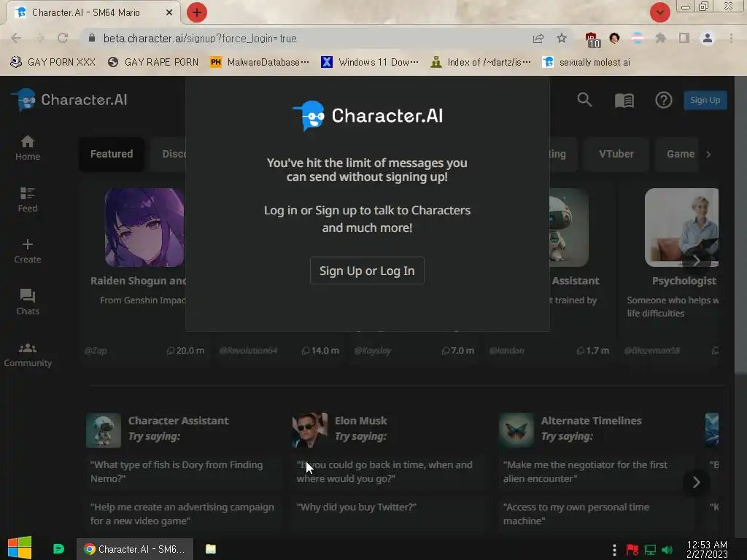Screen dimensions: 747x560
Task: Open network status tray icon
Action: pyautogui.click(x=650, y=550)
